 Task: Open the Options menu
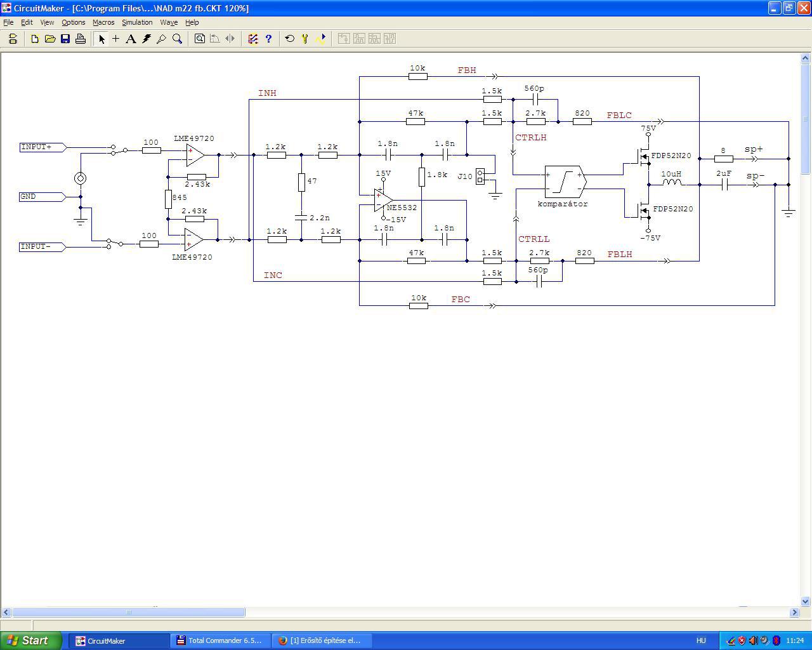point(73,22)
